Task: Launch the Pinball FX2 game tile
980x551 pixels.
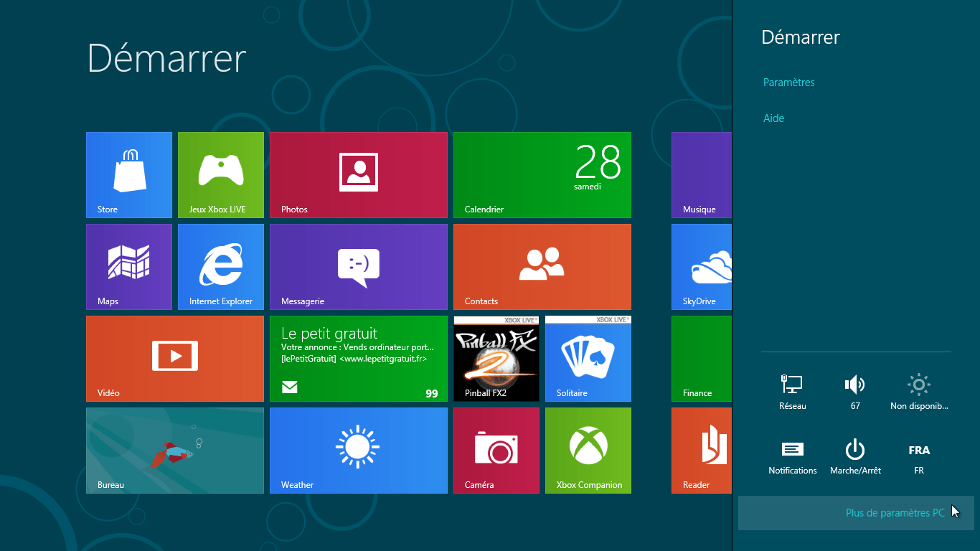Action: coord(496,359)
